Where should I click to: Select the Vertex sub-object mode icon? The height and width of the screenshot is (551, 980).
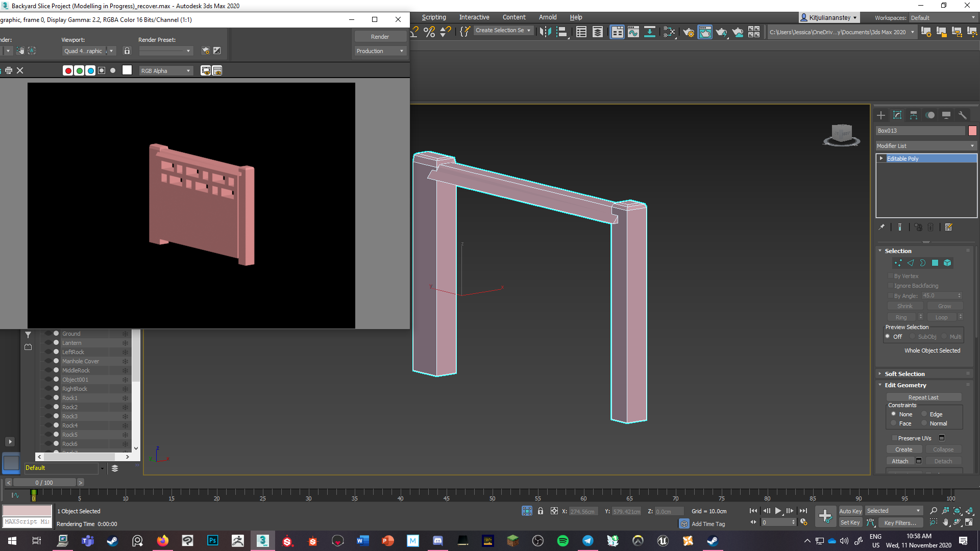pos(898,263)
